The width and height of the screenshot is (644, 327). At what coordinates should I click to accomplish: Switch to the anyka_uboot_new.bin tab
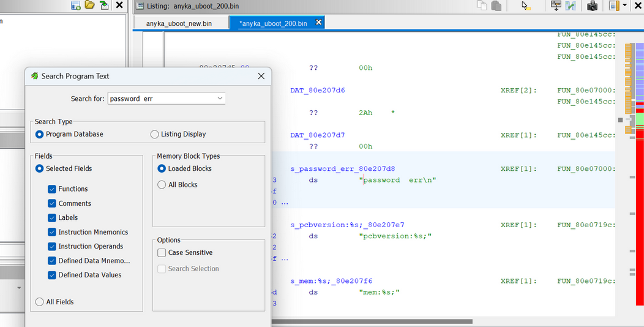click(x=179, y=23)
